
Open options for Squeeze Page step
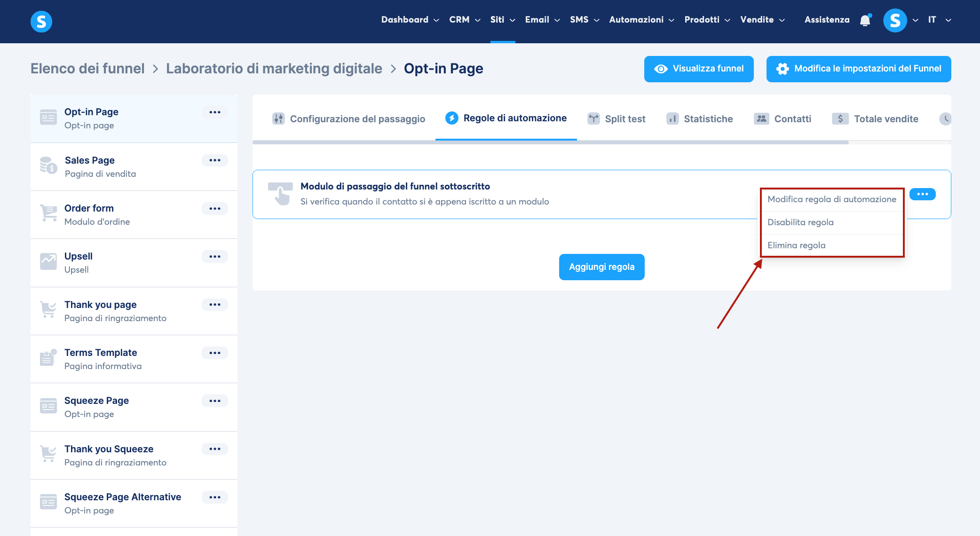click(x=215, y=401)
